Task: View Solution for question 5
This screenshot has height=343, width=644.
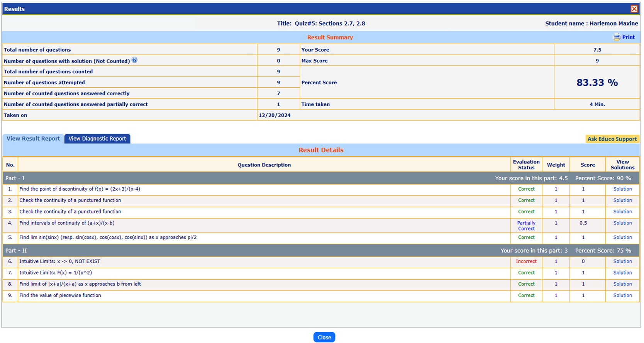Action: (x=622, y=238)
